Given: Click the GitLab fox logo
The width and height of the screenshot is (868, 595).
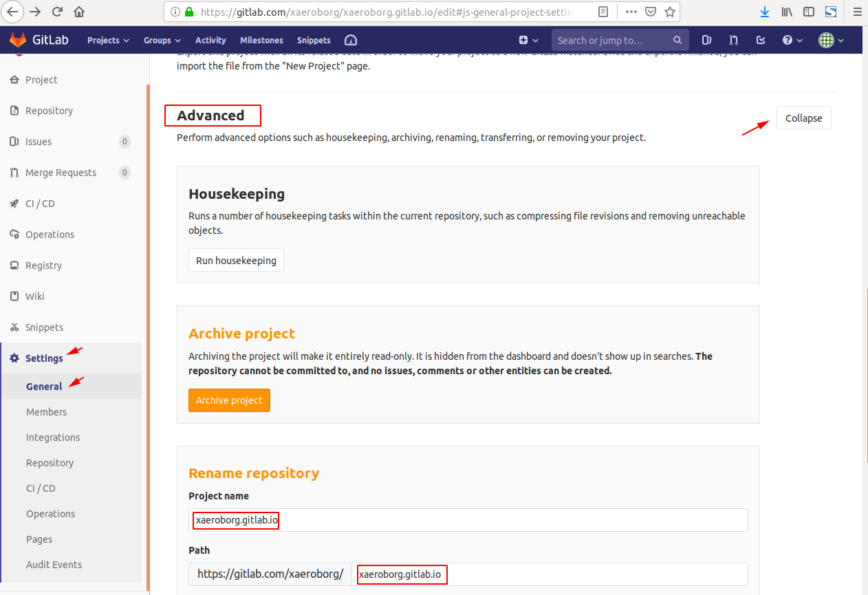Looking at the screenshot, I should [x=18, y=40].
